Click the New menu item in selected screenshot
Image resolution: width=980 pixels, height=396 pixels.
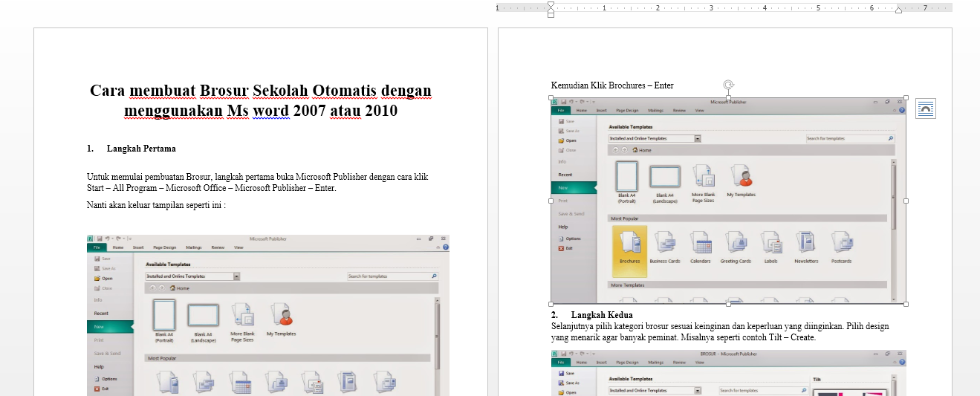573,187
